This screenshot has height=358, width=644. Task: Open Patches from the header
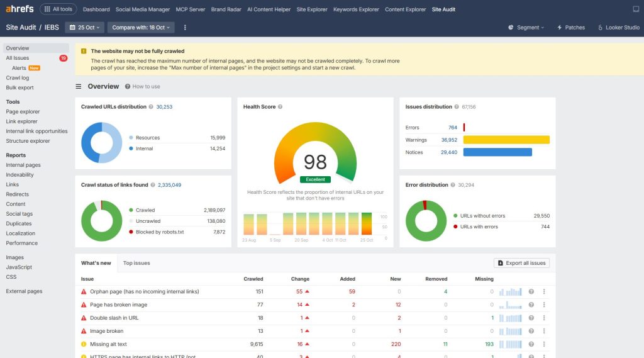[570, 28]
